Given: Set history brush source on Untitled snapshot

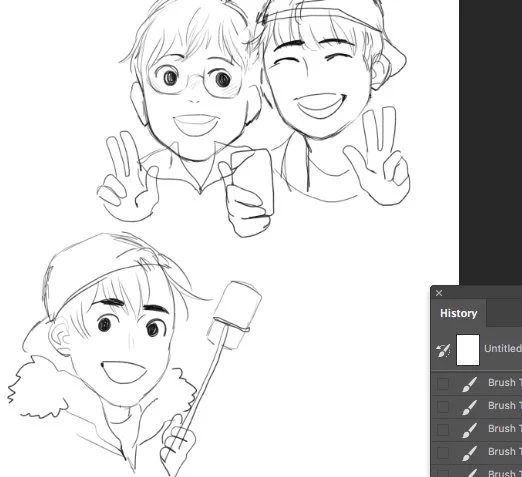Looking at the screenshot, I should pyautogui.click(x=443, y=350).
